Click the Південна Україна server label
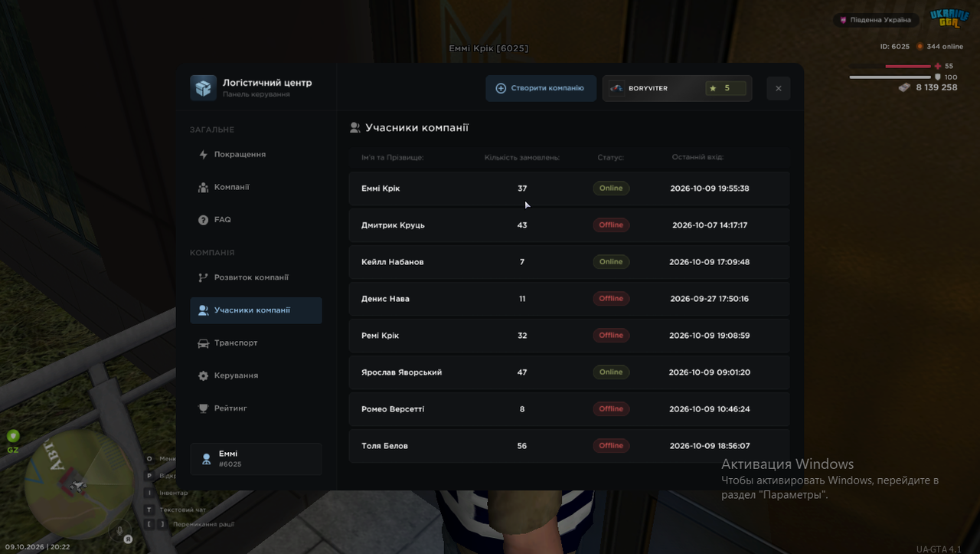Image resolution: width=980 pixels, height=554 pixels. 876,20
